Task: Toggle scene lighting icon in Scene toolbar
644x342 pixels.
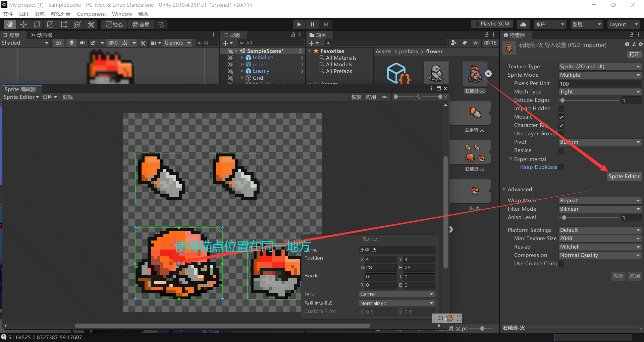Action: point(71,43)
